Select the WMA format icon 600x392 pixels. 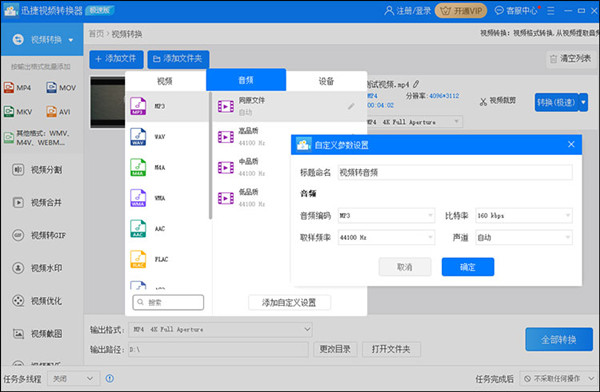pos(138,198)
